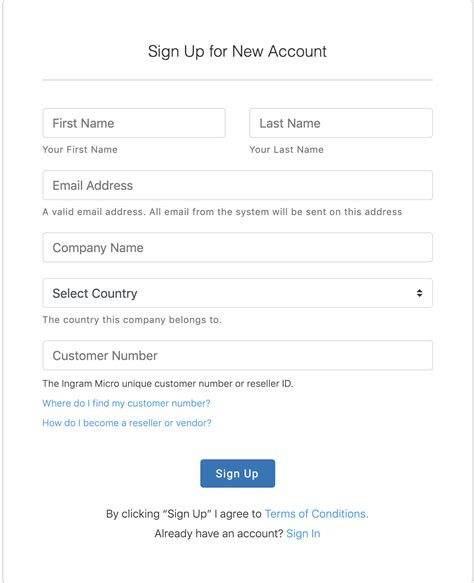
Task: Open the Select Country dropdown
Action: pyautogui.click(x=238, y=293)
